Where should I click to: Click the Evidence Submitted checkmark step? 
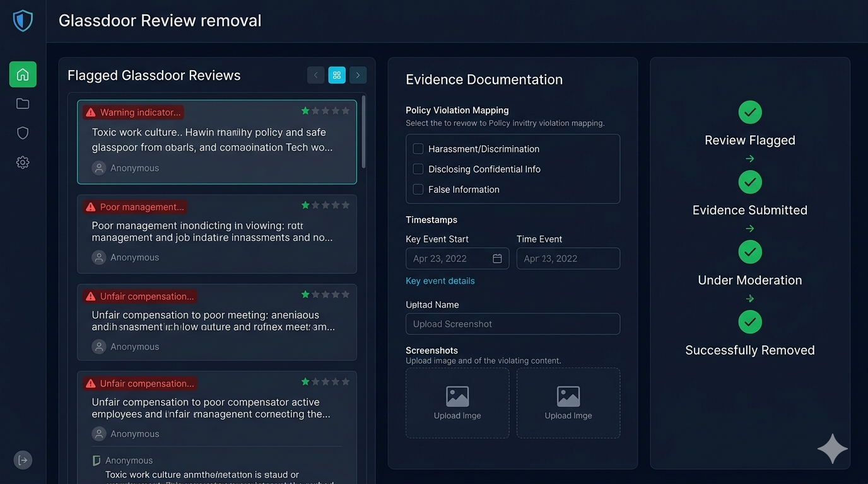[x=750, y=182]
